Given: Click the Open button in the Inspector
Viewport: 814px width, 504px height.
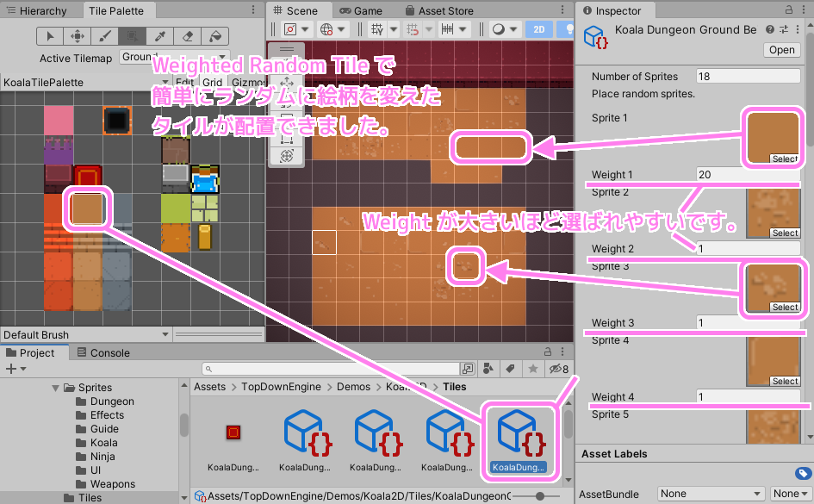Looking at the screenshot, I should coord(780,49).
